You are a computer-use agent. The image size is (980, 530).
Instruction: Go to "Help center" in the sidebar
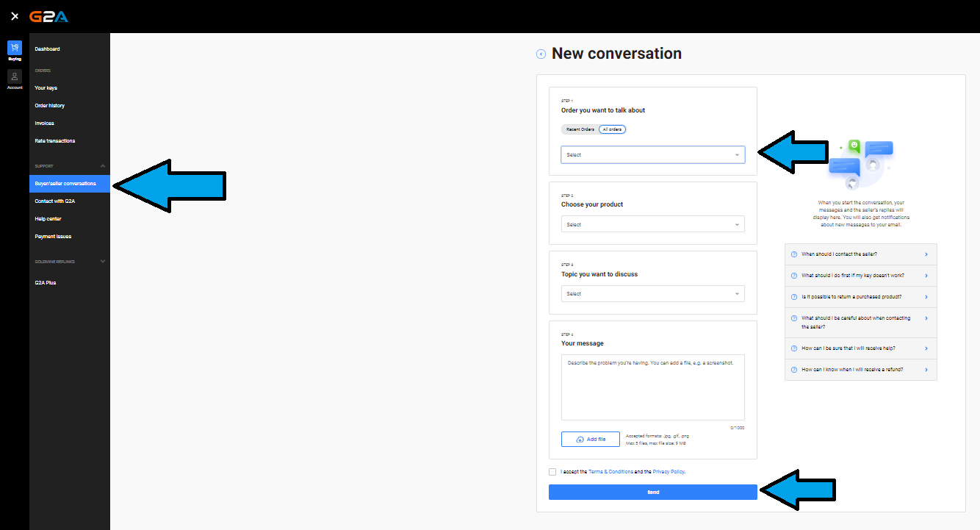47,218
